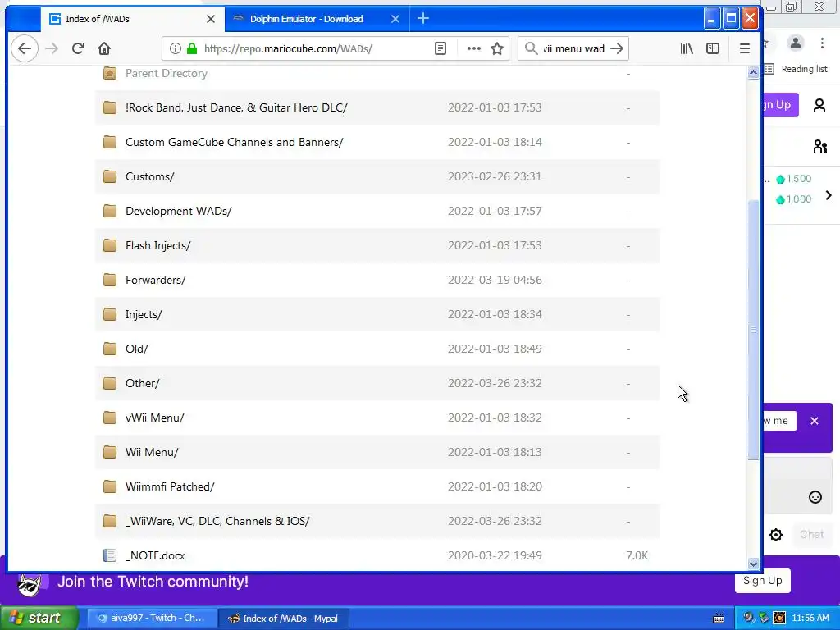Image resolution: width=840 pixels, height=630 pixels.
Task: Click the search magnifier icon
Action: pos(531,48)
